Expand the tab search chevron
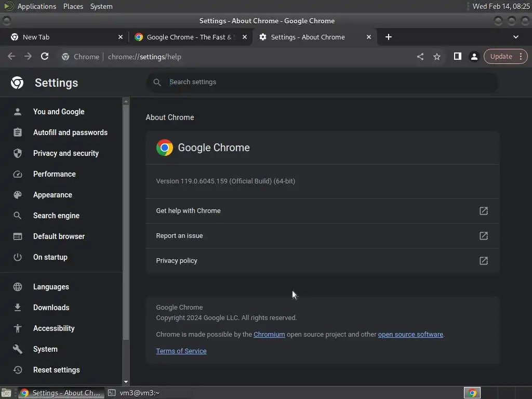This screenshot has height=399, width=532. pyautogui.click(x=516, y=37)
